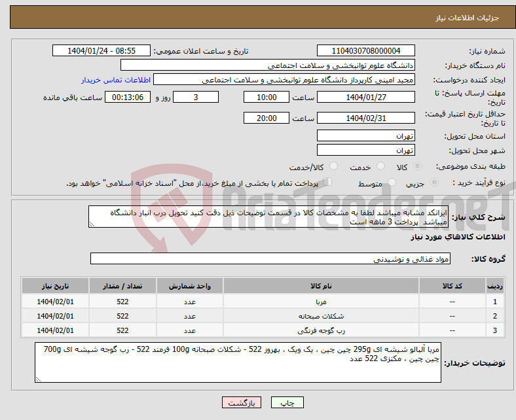Viewport: 516px width, 420px height.
Task: Select the خدمت radio button
Action: (380, 166)
